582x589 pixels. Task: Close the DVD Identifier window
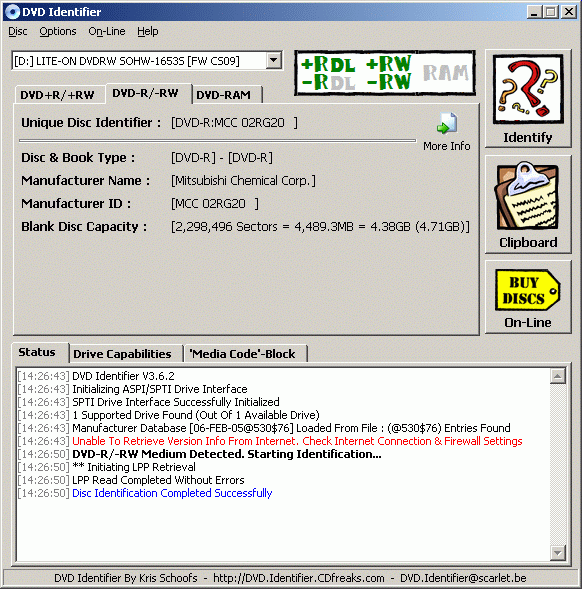point(569,12)
